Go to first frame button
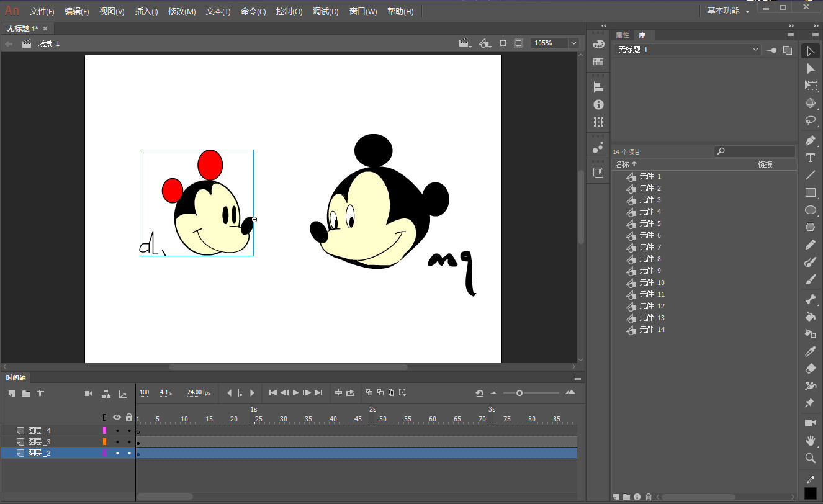Viewport: 823px width, 504px height. point(272,393)
